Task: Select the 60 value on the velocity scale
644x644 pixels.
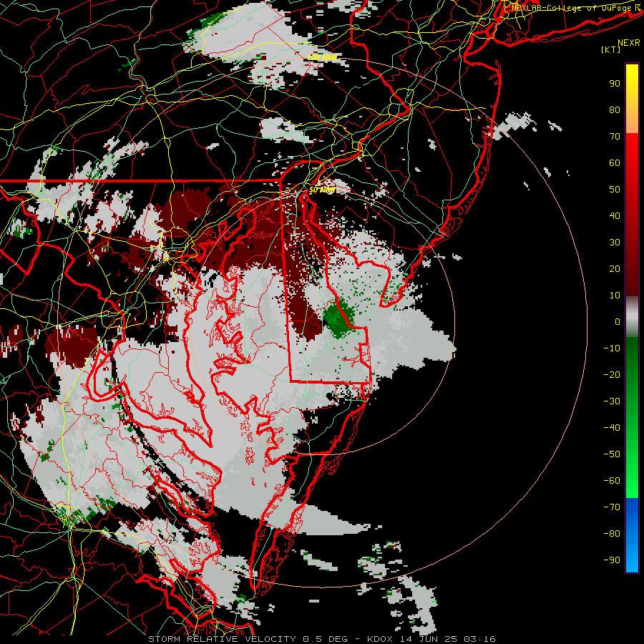Action: (x=615, y=162)
